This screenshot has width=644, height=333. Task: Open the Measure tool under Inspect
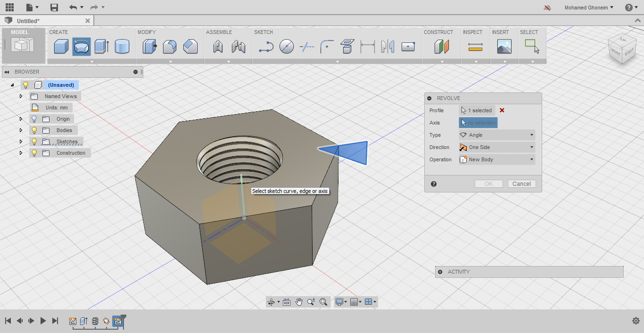point(475,47)
